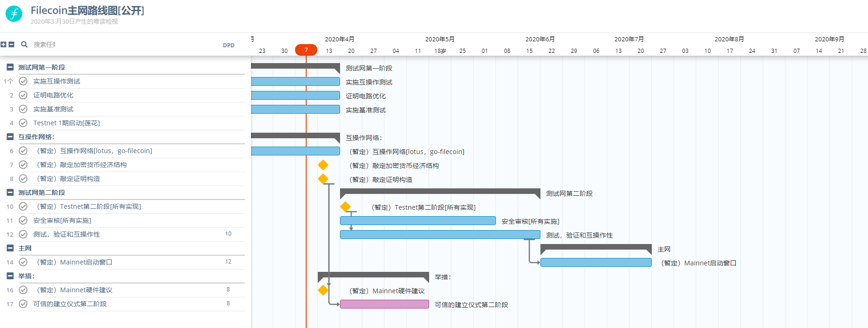The image size is (868, 328).
Task: Click the 主网 summary bar in chart
Action: [x=596, y=247]
